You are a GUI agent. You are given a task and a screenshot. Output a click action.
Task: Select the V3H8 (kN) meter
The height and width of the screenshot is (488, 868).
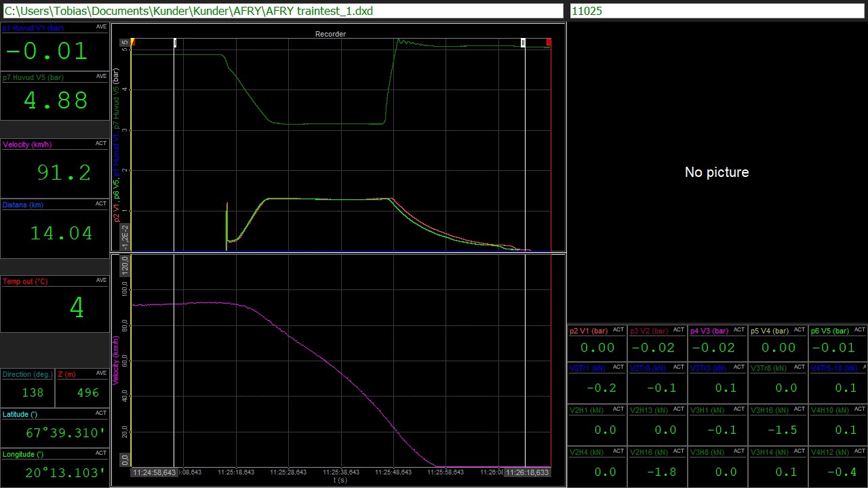[x=717, y=466]
